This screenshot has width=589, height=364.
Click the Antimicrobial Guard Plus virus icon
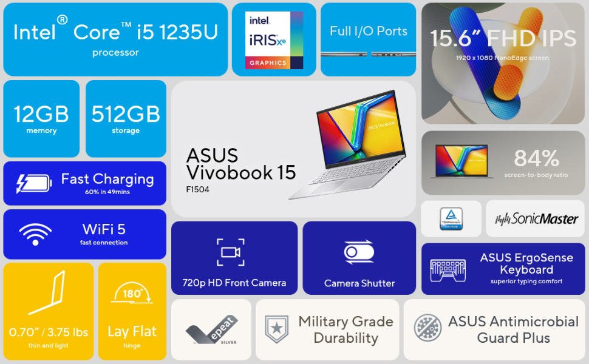coord(427,328)
